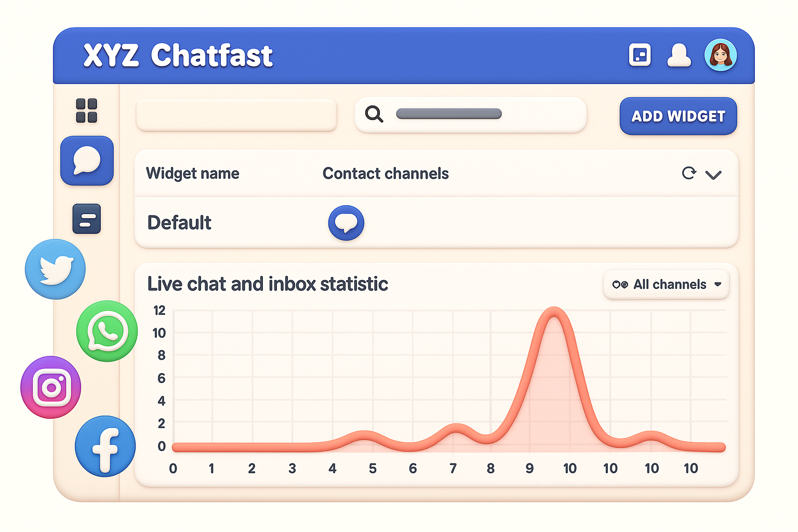Click the Twitter bird icon
Image resolution: width=798 pixels, height=532 pixels.
pos(55,269)
